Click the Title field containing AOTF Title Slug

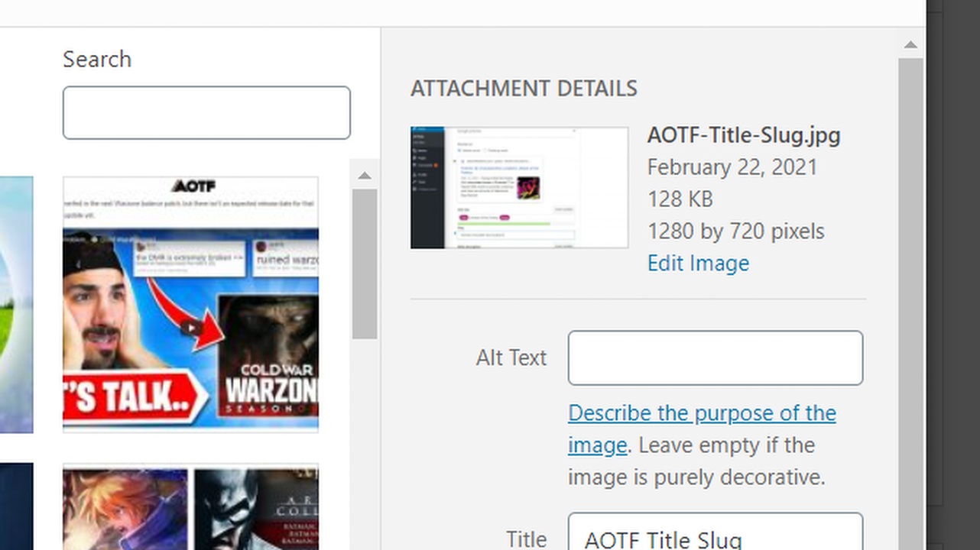(715, 535)
